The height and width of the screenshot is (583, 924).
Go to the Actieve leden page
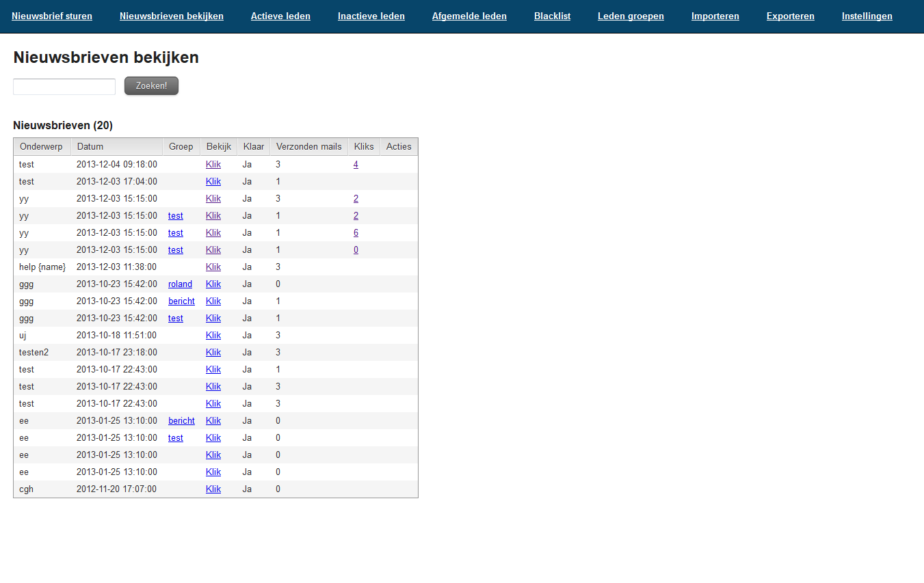click(280, 16)
